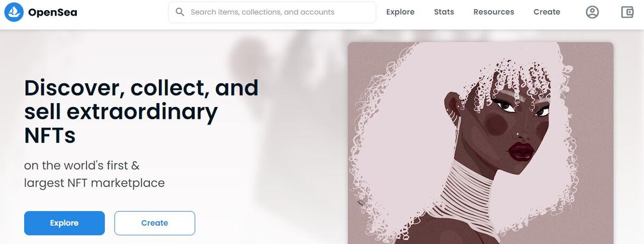644x244 pixels.
Task: Open the Explore navigation menu
Action: [x=400, y=12]
